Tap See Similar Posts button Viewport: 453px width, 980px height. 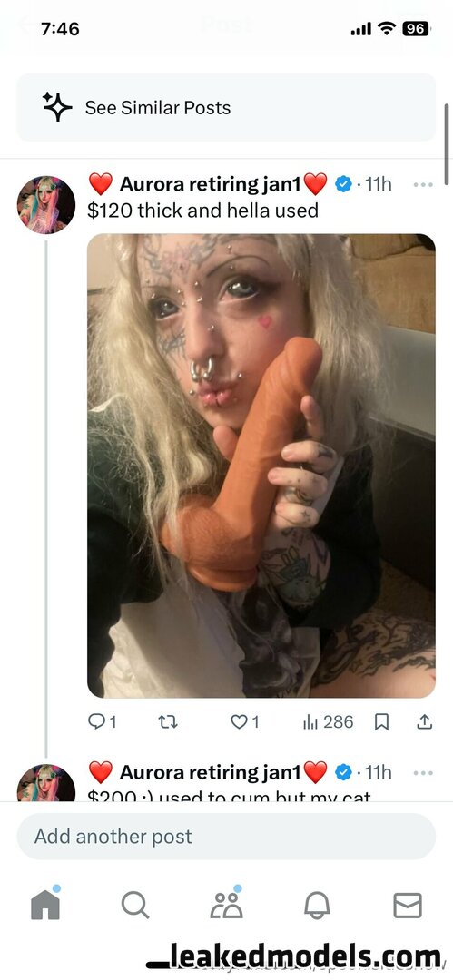[x=226, y=107]
